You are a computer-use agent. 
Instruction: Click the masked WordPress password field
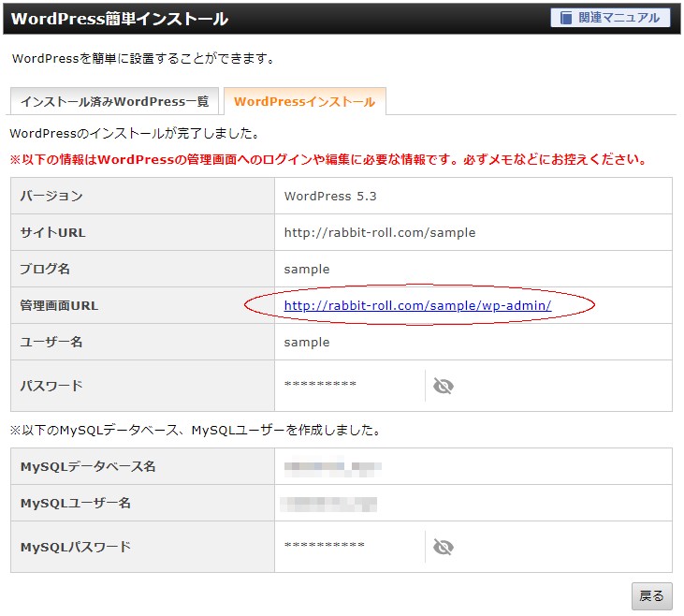[320, 384]
